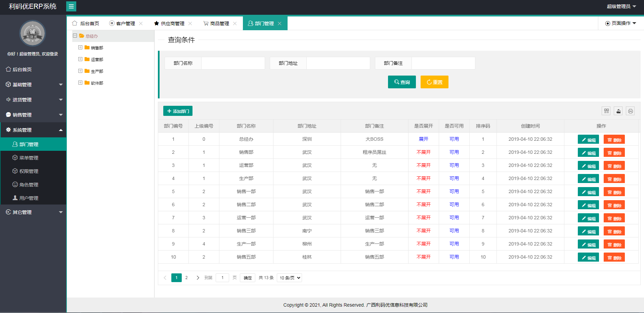Expand the 运营部 tree node
This screenshot has height=313, width=644.
point(80,59)
